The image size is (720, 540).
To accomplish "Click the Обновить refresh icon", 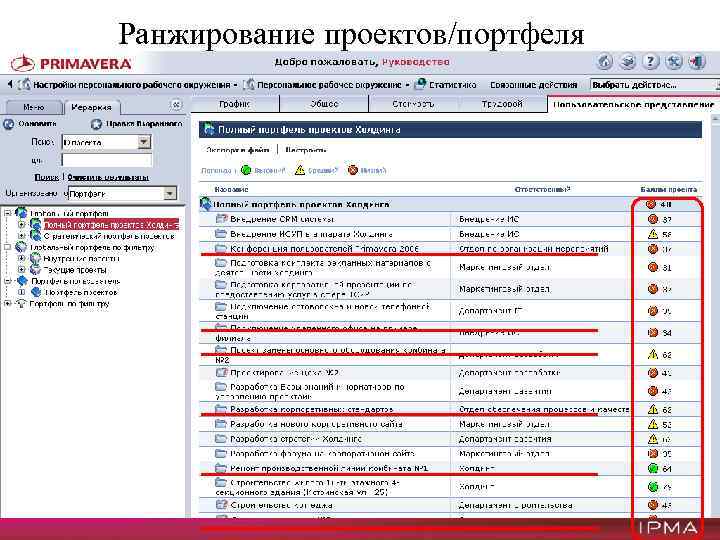I will tap(8, 124).
